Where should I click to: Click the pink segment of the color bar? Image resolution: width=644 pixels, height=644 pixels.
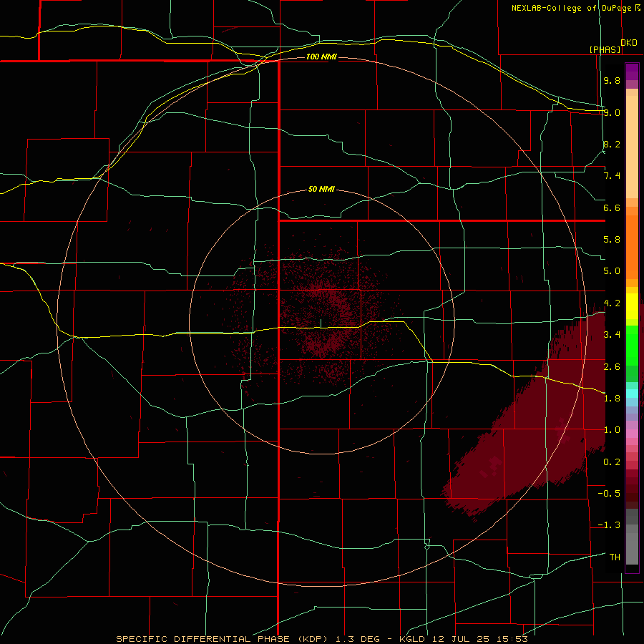(x=632, y=434)
